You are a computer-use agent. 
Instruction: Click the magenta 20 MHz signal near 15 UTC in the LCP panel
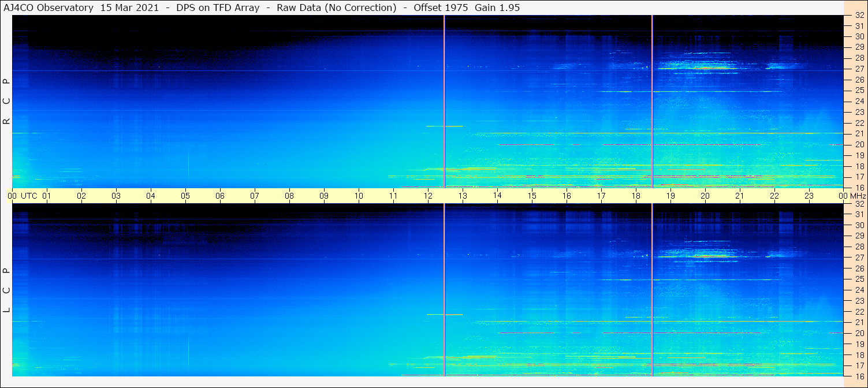pyautogui.click(x=526, y=333)
